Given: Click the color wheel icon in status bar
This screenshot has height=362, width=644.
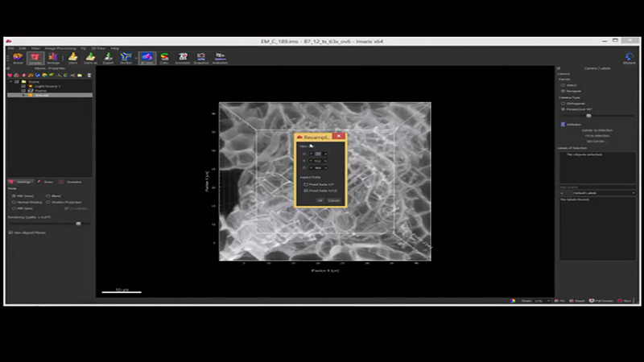Looking at the screenshot, I should pos(513,300).
